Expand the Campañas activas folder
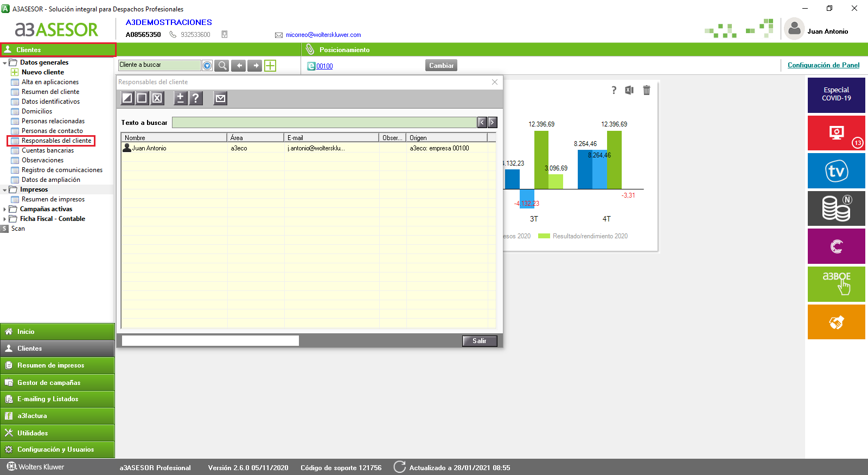Viewport: 868px width, 475px height. click(x=5, y=210)
